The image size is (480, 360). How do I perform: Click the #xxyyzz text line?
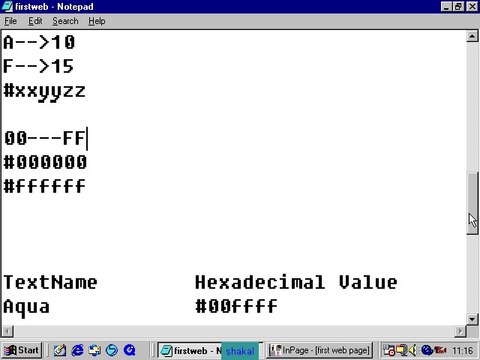(x=44, y=91)
